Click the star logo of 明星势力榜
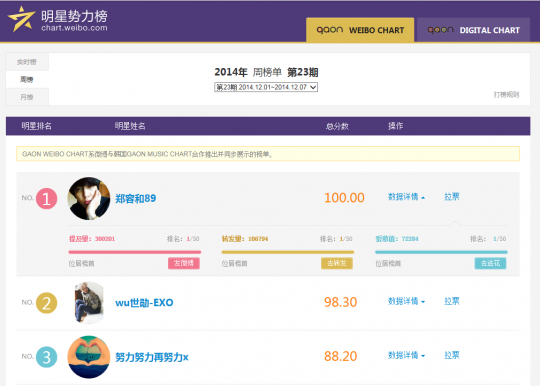 click(21, 19)
